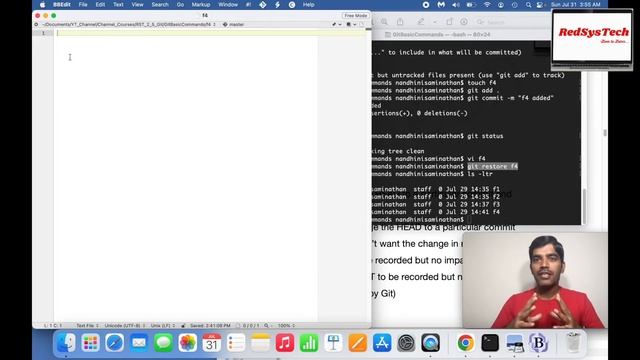Launch Google Chrome from the Dock
This screenshot has width=640, height=360.
465,343
